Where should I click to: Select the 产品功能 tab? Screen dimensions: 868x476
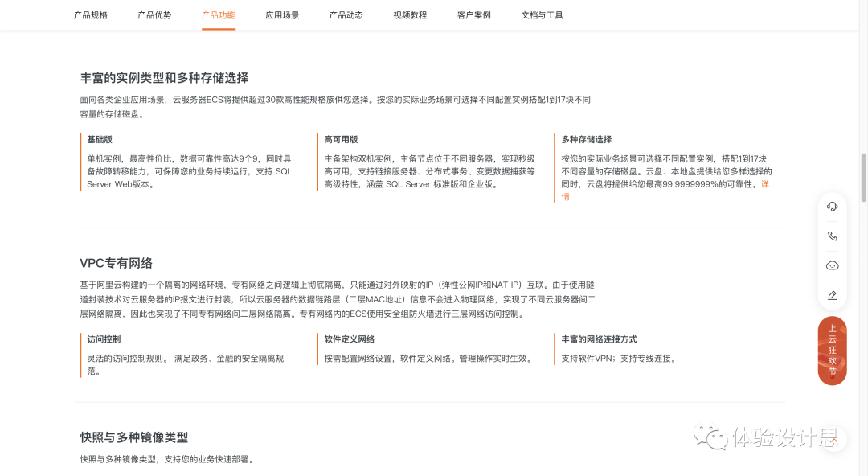tap(218, 15)
